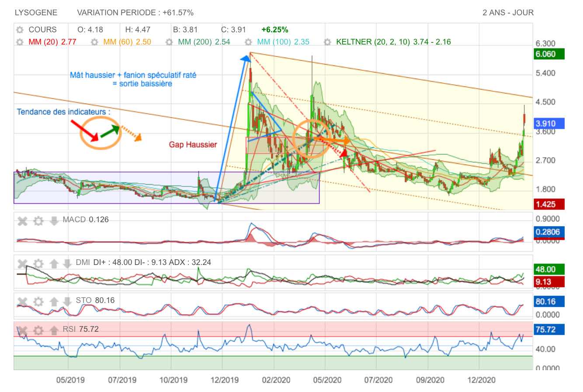The image size is (583, 392).
Task: Click the RSI 75.72 panel label
Action: coord(81,329)
